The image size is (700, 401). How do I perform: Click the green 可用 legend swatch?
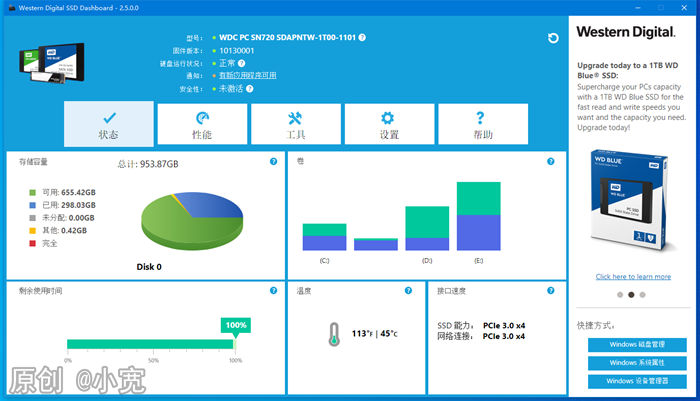coord(32,192)
